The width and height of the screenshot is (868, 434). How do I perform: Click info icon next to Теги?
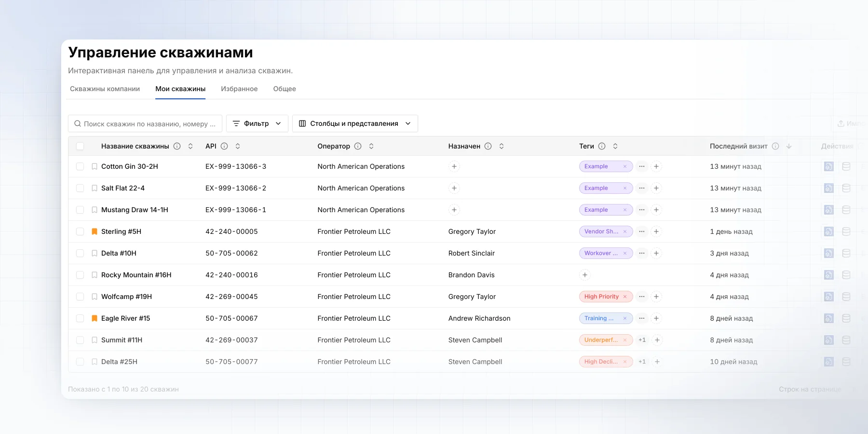coord(602,146)
